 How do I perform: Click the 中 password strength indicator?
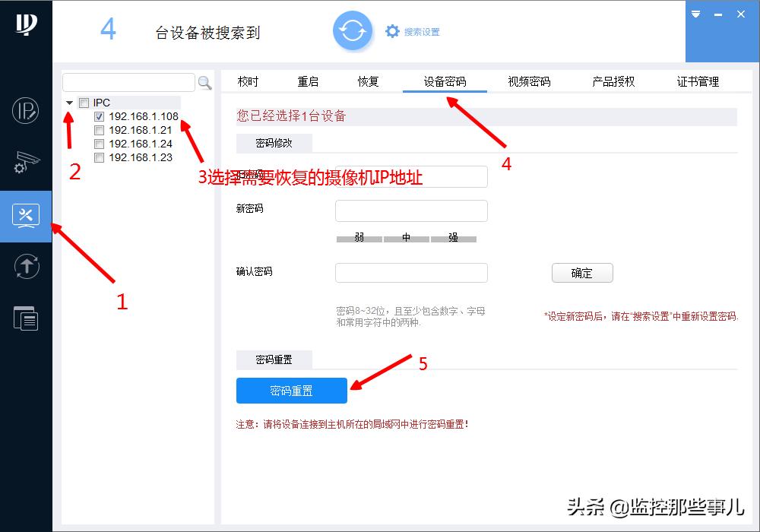(x=406, y=238)
